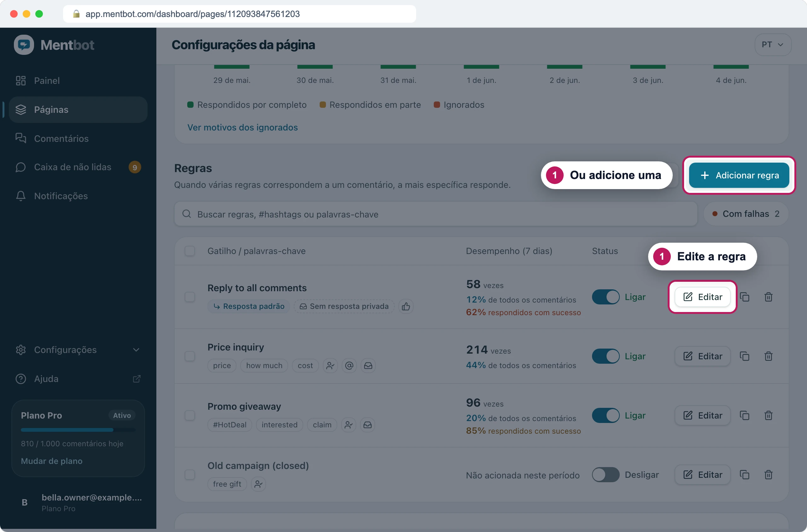This screenshot has width=807, height=532.
Task: Go to Páginas in the sidebar
Action: pos(78,110)
